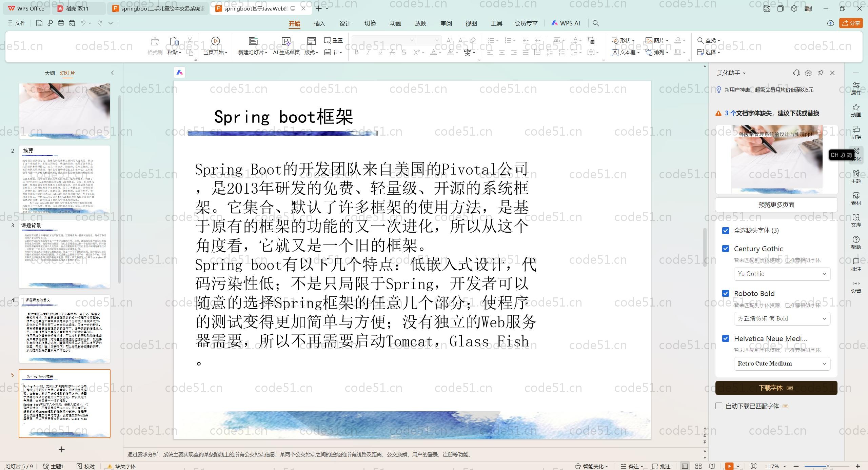Toggle select all missing fonts checkbox

pyautogui.click(x=726, y=231)
